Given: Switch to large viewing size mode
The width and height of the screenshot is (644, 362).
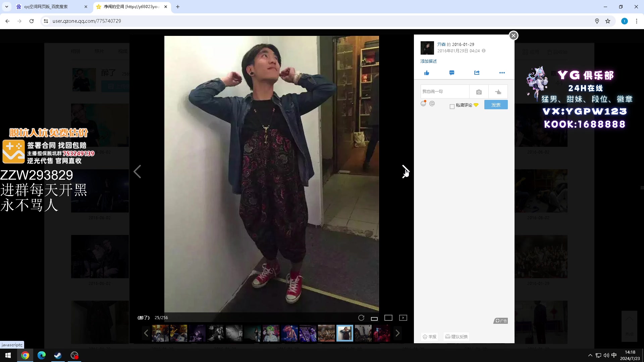Looking at the screenshot, I should (388, 318).
